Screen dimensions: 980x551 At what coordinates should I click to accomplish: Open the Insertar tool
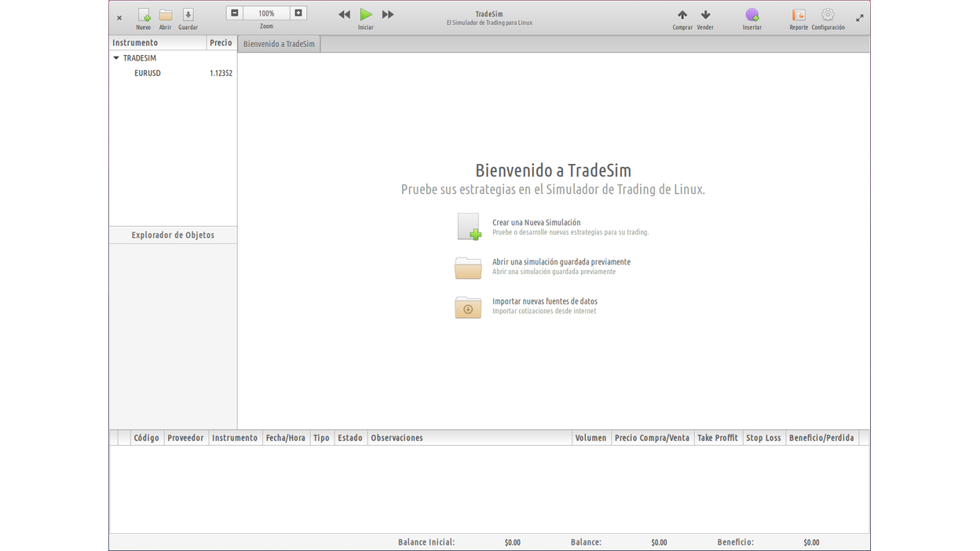point(751,16)
